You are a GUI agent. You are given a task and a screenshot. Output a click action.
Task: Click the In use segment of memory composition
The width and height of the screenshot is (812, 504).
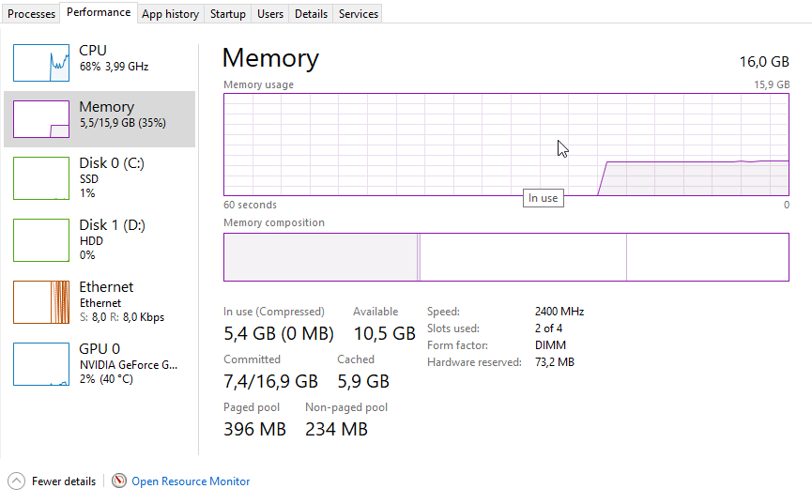pos(320,257)
